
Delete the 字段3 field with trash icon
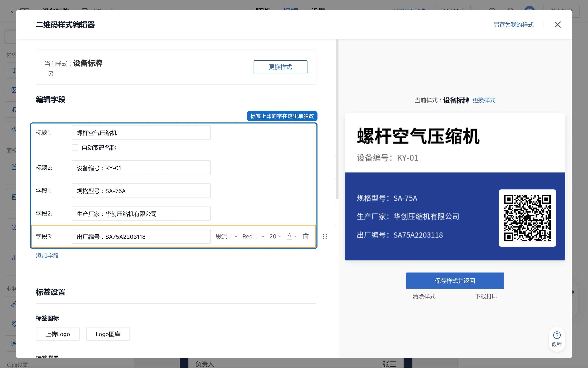[306, 236]
